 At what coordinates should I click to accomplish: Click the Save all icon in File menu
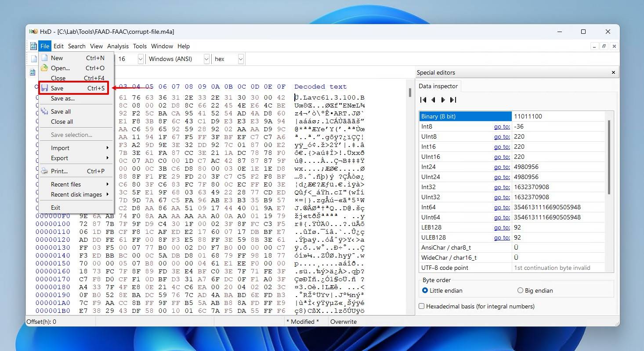pyautogui.click(x=44, y=111)
